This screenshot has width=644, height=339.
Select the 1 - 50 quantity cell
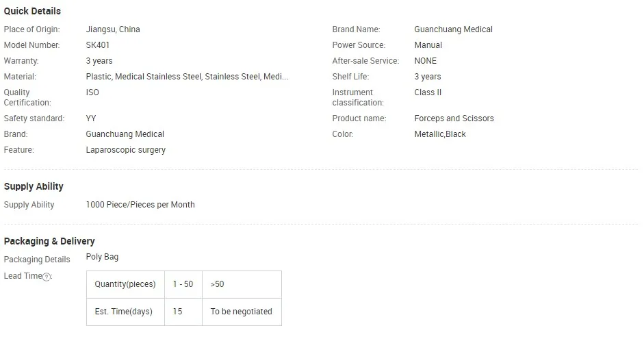click(x=183, y=284)
